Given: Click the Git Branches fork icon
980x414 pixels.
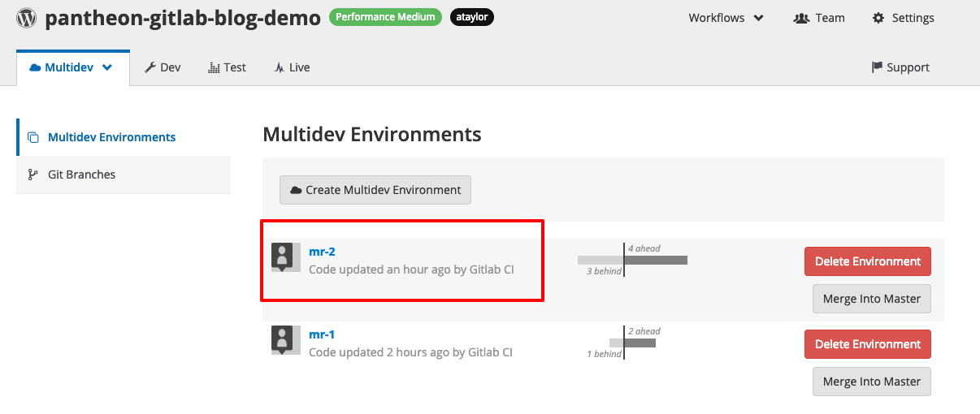Looking at the screenshot, I should coord(33,175).
